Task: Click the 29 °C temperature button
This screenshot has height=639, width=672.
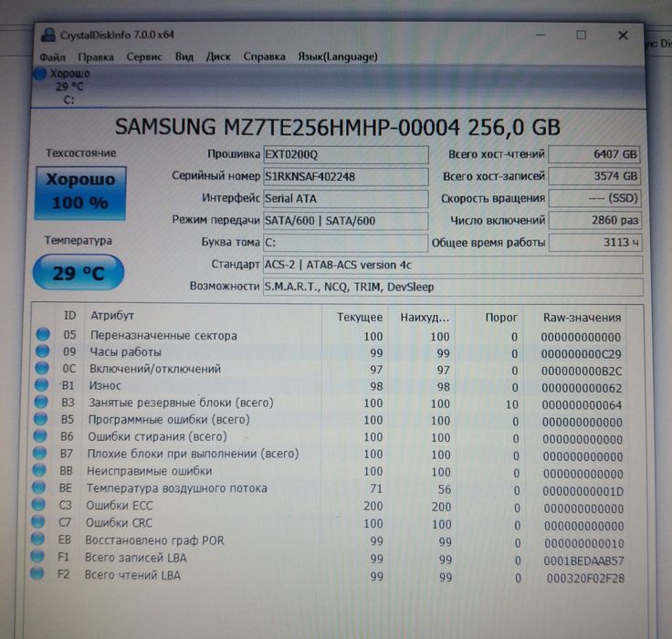Action: (x=79, y=272)
